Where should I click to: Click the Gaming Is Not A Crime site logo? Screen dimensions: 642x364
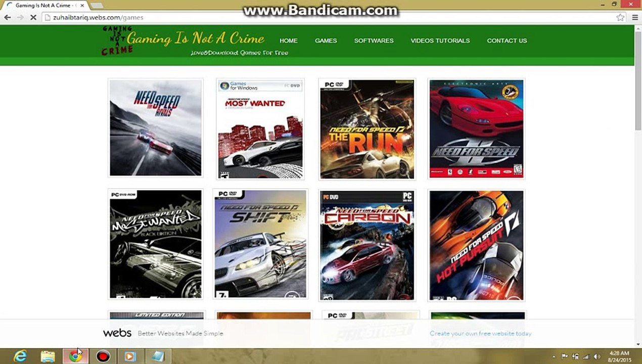[117, 40]
